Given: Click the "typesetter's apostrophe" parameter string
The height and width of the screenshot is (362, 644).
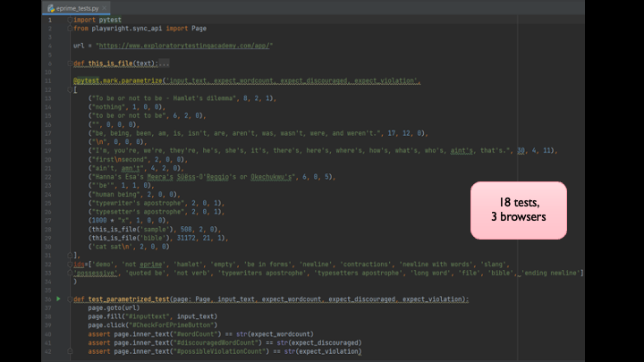Looking at the screenshot, I should pyautogui.click(x=138, y=211).
